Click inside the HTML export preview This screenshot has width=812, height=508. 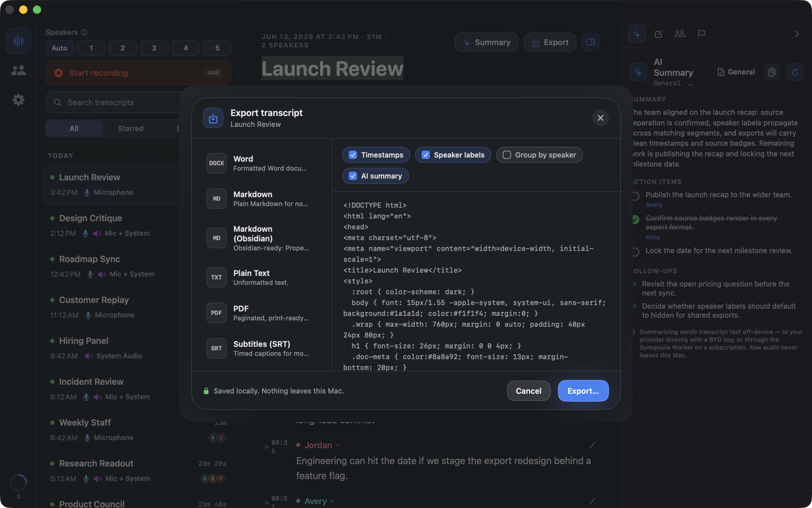[476, 282]
